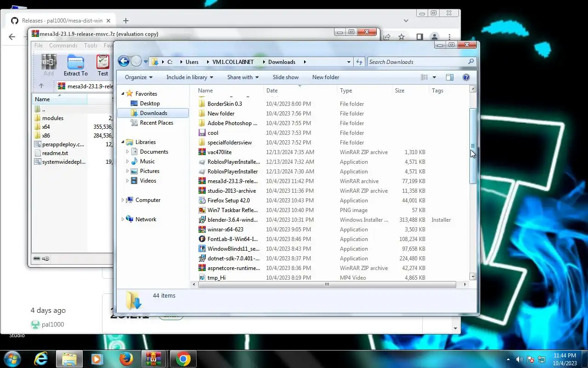Viewport: 588px width, 368px height.
Task: Select the winrar-x64-623 file icon
Action: point(202,230)
